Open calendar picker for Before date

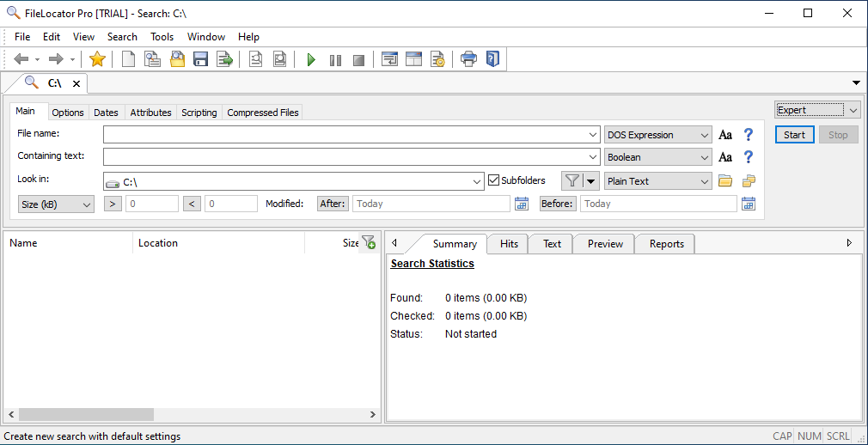[749, 204]
